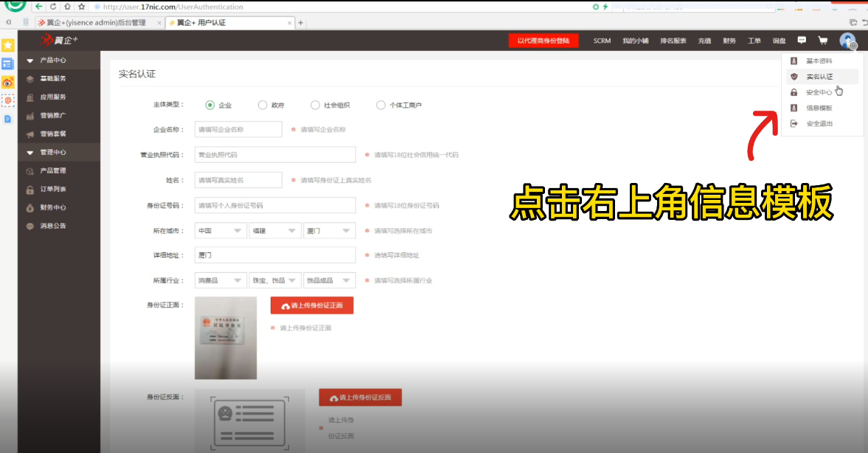Open the SCRM header menu

602,41
